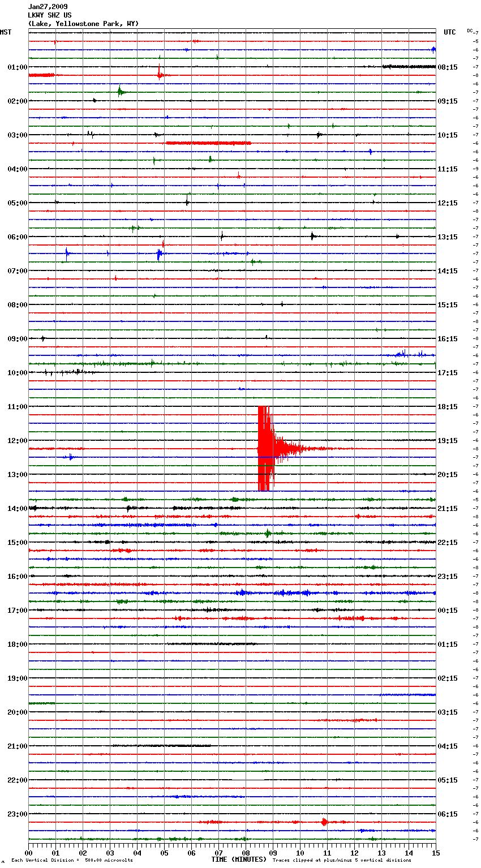Select the 22:15 UTC time label
Image resolution: width=481 pixels, height=868 pixels.
click(448, 543)
